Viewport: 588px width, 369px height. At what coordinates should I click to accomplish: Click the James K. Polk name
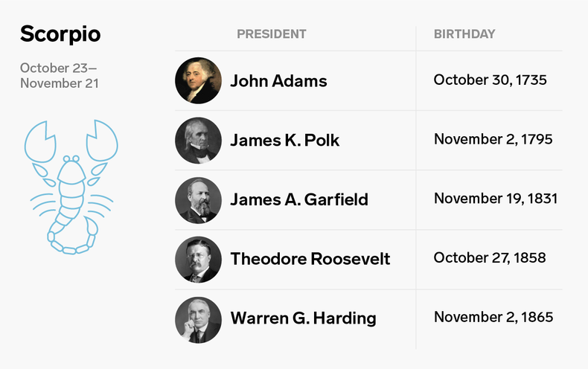[x=284, y=140]
